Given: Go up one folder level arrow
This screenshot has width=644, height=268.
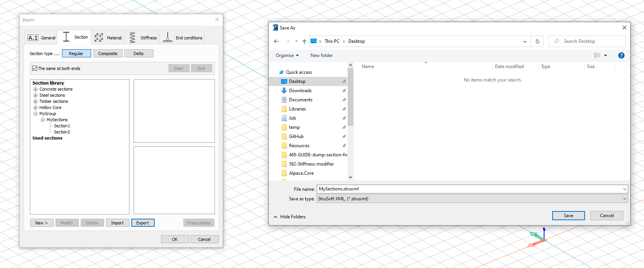Looking at the screenshot, I should 304,41.
